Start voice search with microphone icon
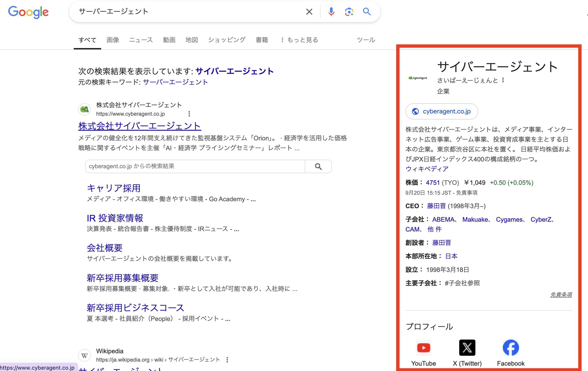Image resolution: width=588 pixels, height=371 pixels. pyautogui.click(x=331, y=11)
